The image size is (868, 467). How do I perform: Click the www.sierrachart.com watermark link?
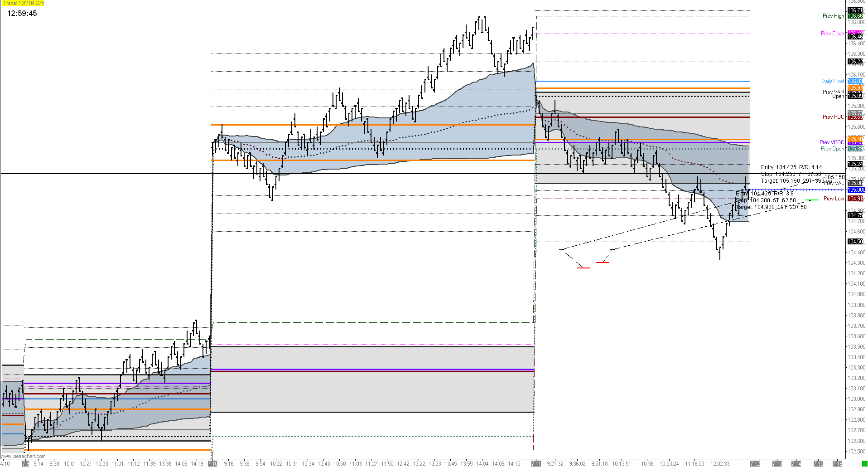pyautogui.click(x=23, y=457)
